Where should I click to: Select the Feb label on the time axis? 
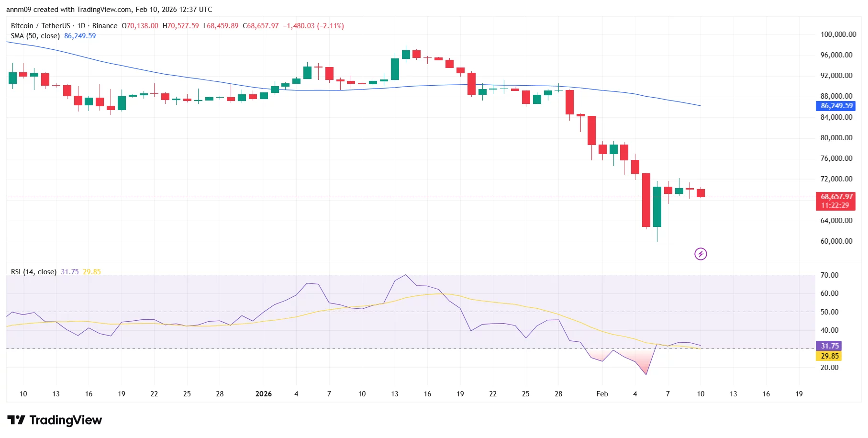pyautogui.click(x=602, y=394)
